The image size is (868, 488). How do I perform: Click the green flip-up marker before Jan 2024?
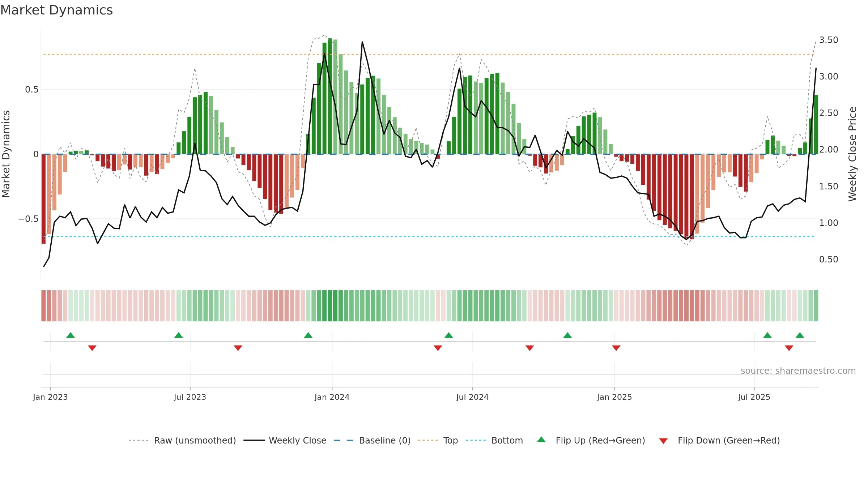tap(308, 335)
